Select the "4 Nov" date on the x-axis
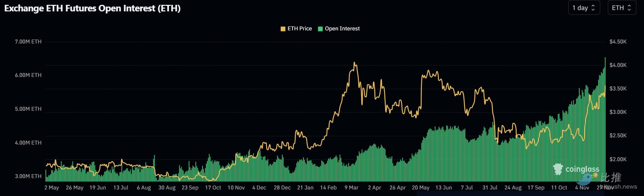The height and width of the screenshot is (196, 644). [582, 188]
